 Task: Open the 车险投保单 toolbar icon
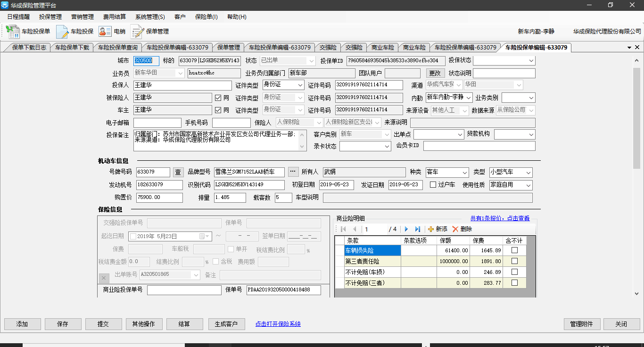(13, 32)
